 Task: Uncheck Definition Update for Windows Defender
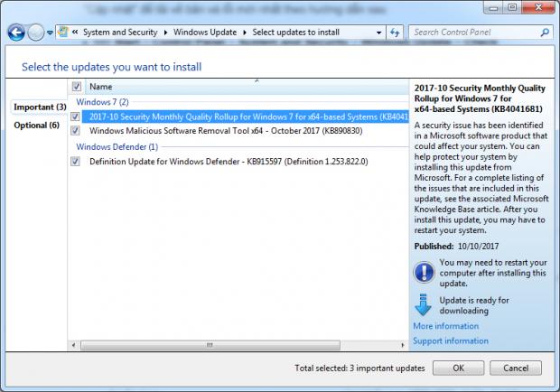77,161
